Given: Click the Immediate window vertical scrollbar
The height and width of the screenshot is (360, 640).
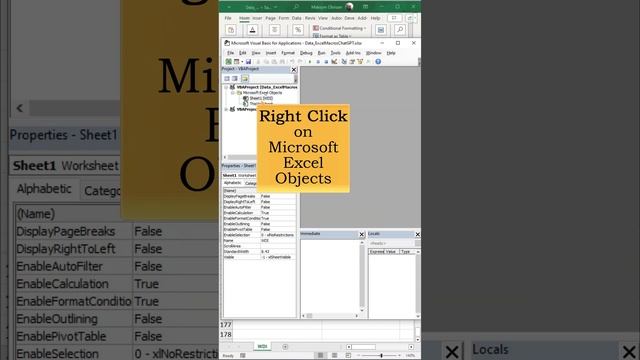Looking at the screenshot, I should click(362, 276).
